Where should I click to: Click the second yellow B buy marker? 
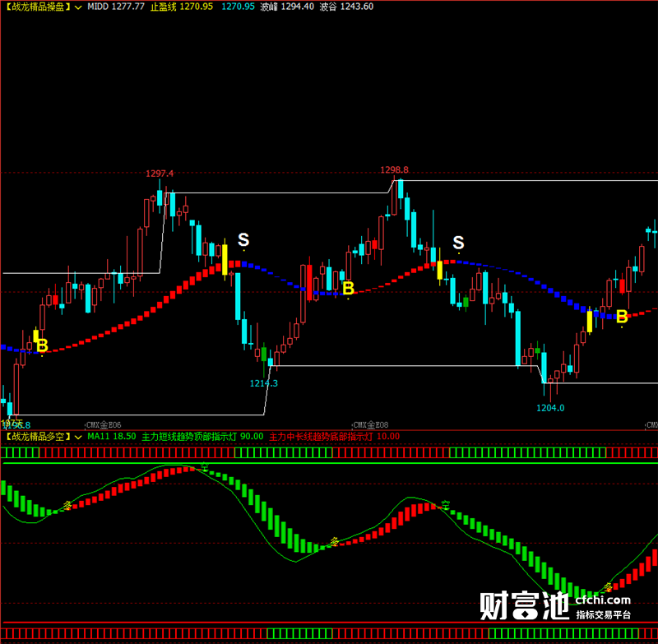(x=348, y=288)
